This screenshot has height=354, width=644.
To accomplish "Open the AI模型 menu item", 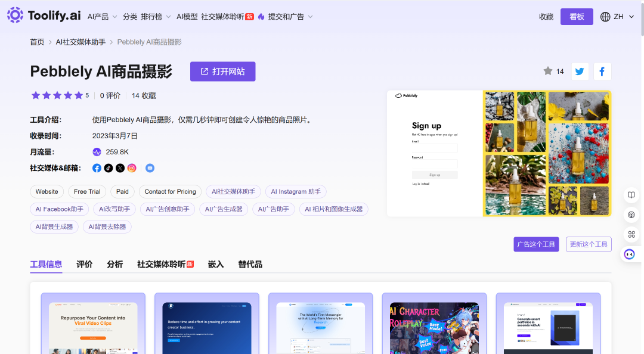I will (x=187, y=17).
